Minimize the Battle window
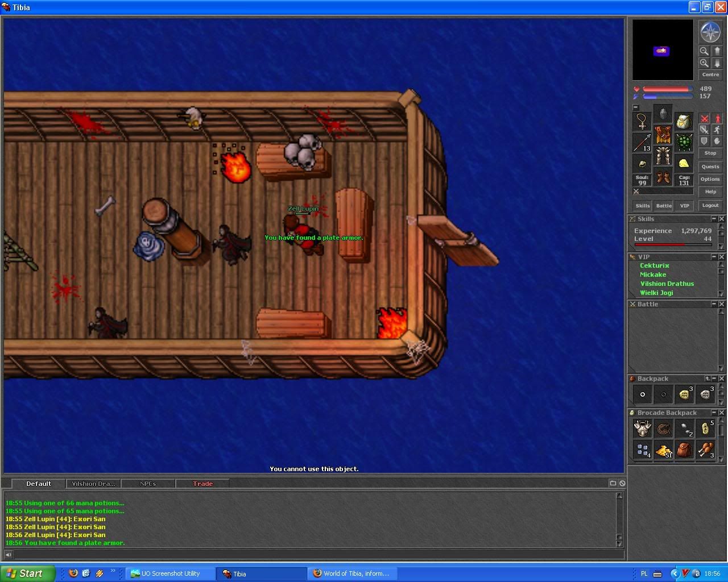728x582 pixels. [714, 304]
